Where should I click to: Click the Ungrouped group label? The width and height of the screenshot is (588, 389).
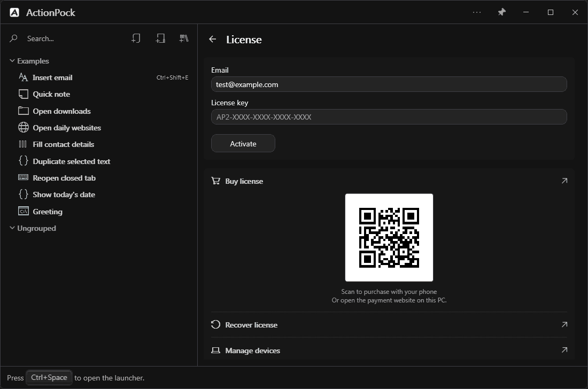[x=36, y=228]
